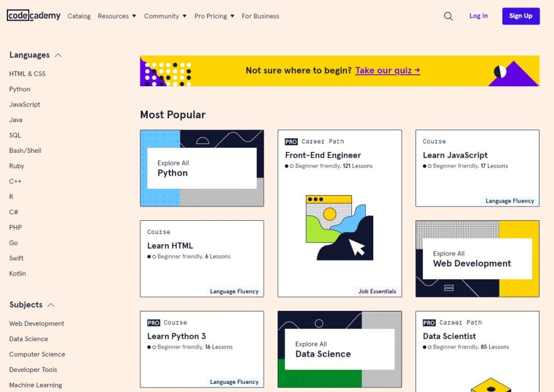Open the Data Scientist career path card
The height and width of the screenshot is (392, 554).
coord(477,351)
